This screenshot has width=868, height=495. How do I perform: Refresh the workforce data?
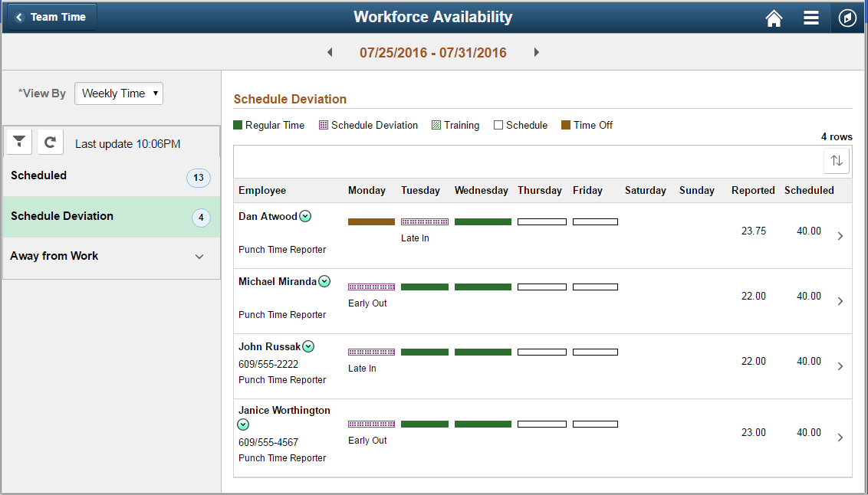[50, 142]
